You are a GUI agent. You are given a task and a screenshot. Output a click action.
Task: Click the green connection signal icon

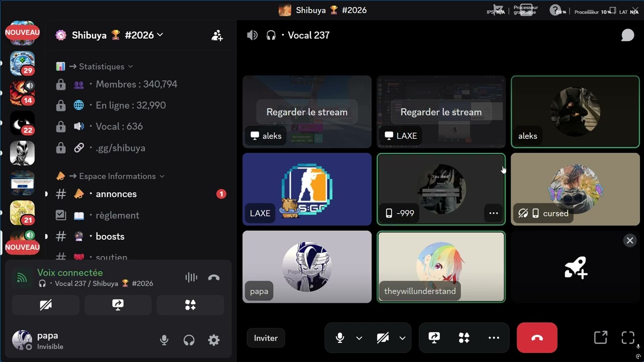[x=21, y=278]
